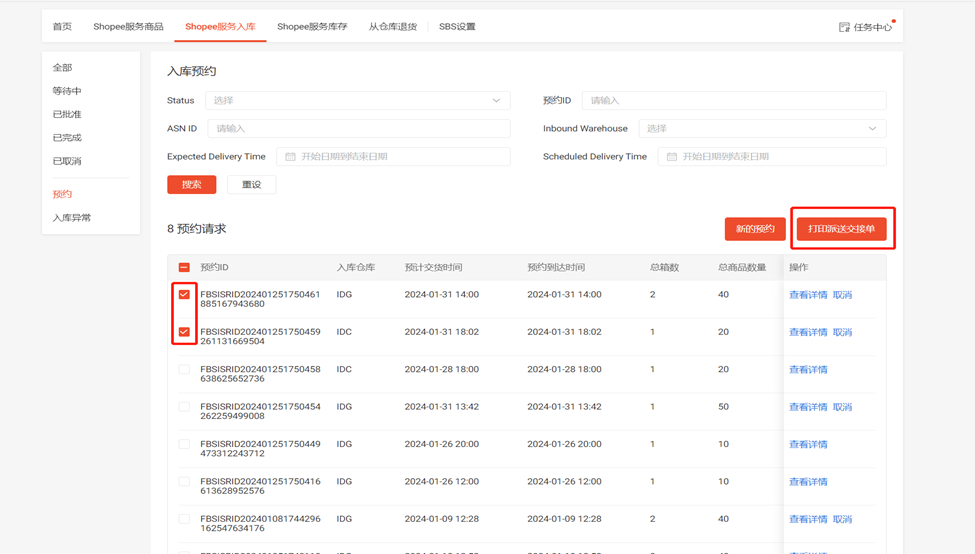Check the row ending 262259499008
The width and height of the screenshot is (975, 554).
click(184, 407)
